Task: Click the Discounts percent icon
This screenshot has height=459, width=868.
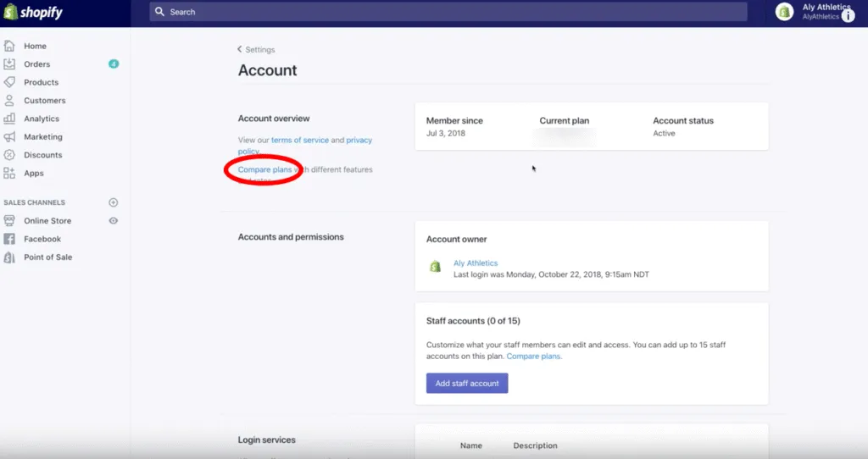Action: (x=9, y=155)
